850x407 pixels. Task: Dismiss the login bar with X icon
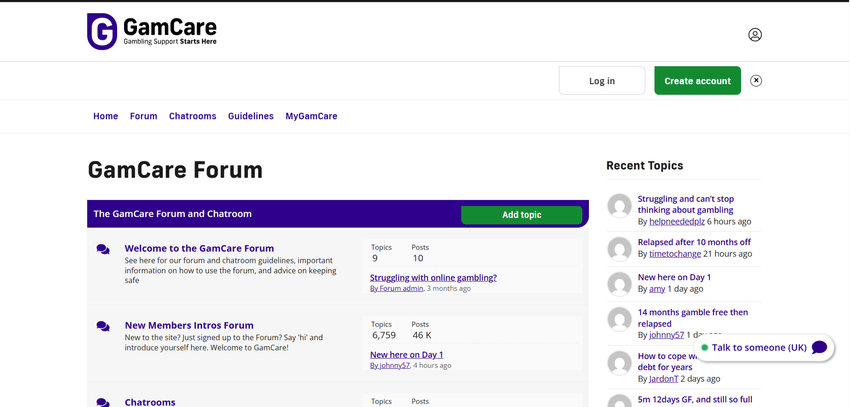pos(756,81)
